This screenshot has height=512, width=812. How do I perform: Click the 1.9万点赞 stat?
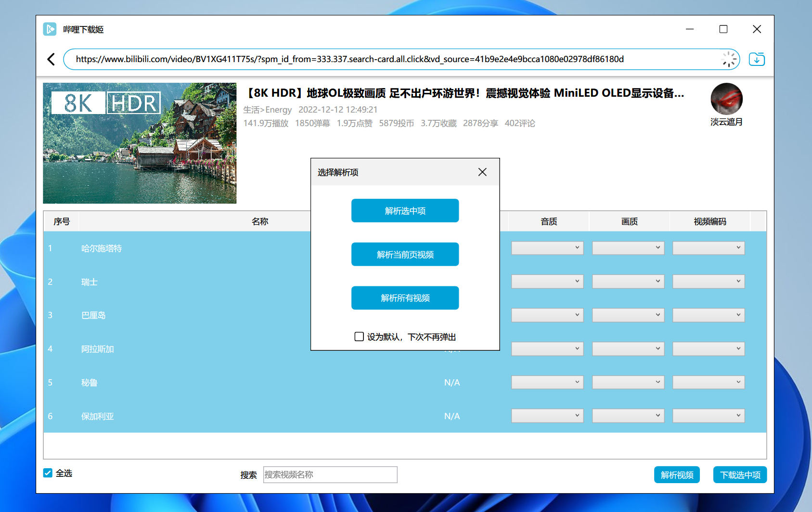coord(355,123)
